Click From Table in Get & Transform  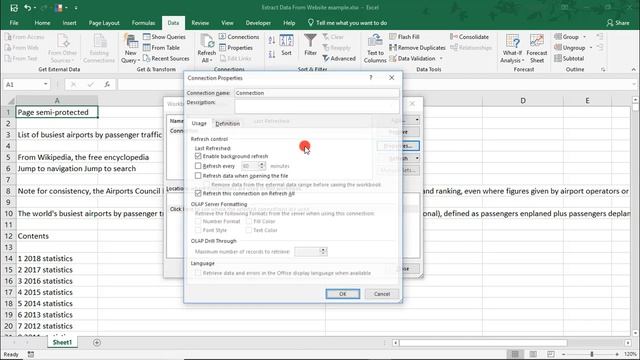(161, 48)
